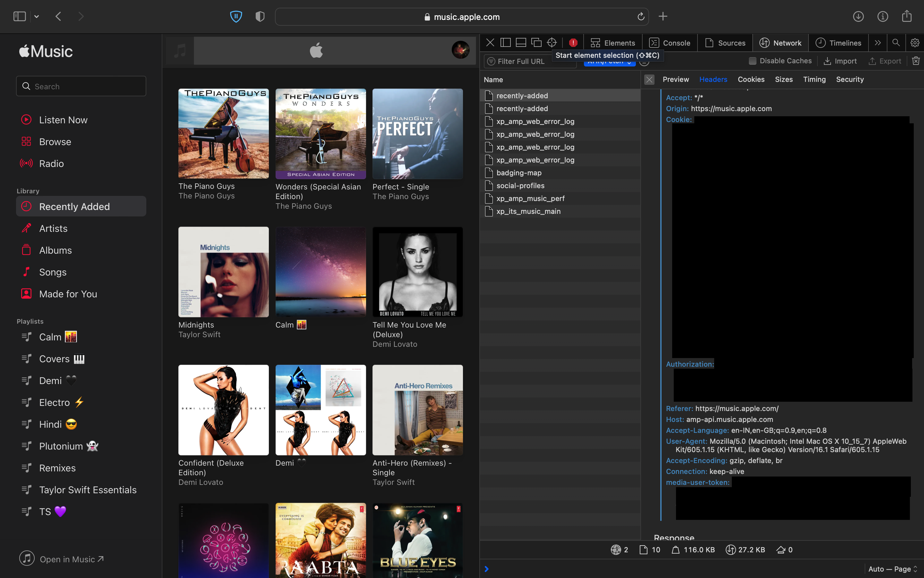
Task: Toggle the Safari sidebar button
Action: pyautogui.click(x=20, y=16)
